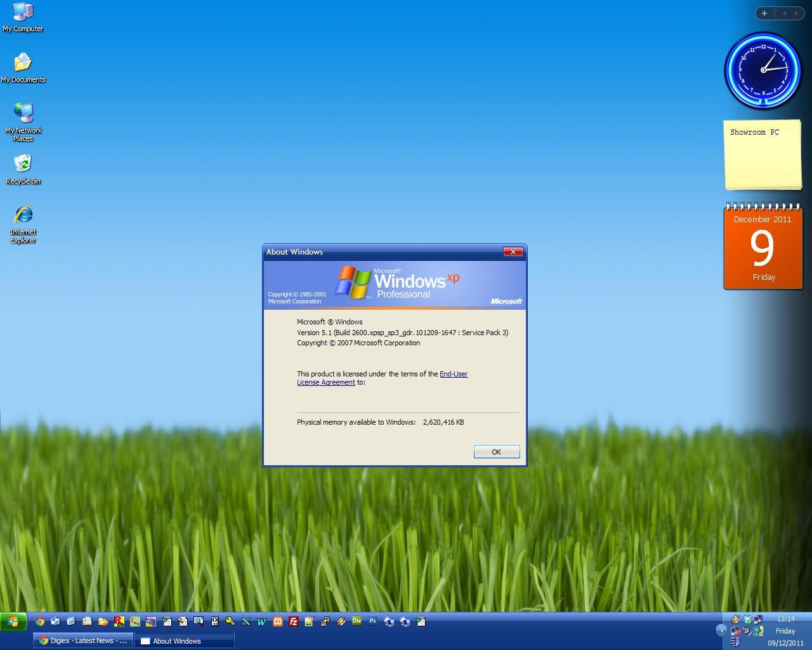
Task: Open Microsoft Word from the Quick Launch bar
Action: [261, 622]
